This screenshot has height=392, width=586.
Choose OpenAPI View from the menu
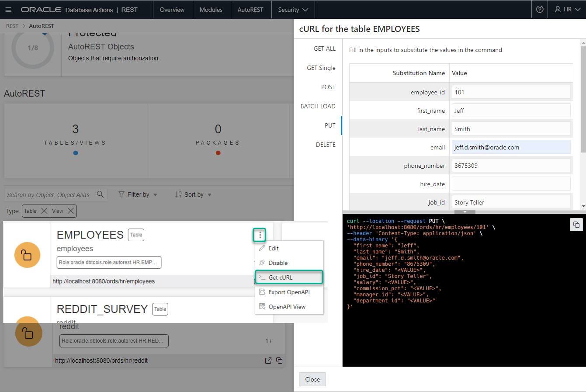(289, 307)
